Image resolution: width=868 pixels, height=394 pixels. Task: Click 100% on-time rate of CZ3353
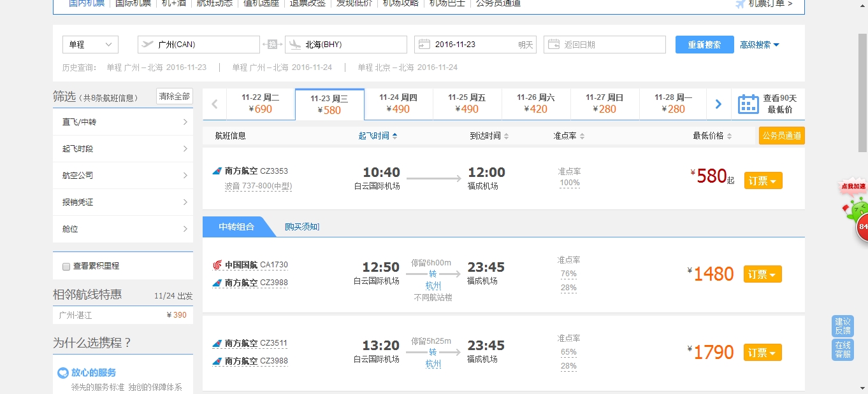point(570,183)
